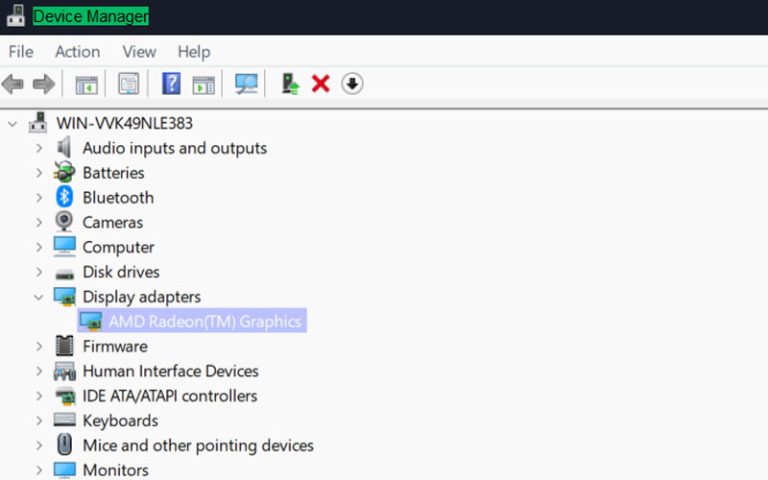Toggle the console tree pane icon
Viewport: 768px width, 480px height.
(x=87, y=84)
